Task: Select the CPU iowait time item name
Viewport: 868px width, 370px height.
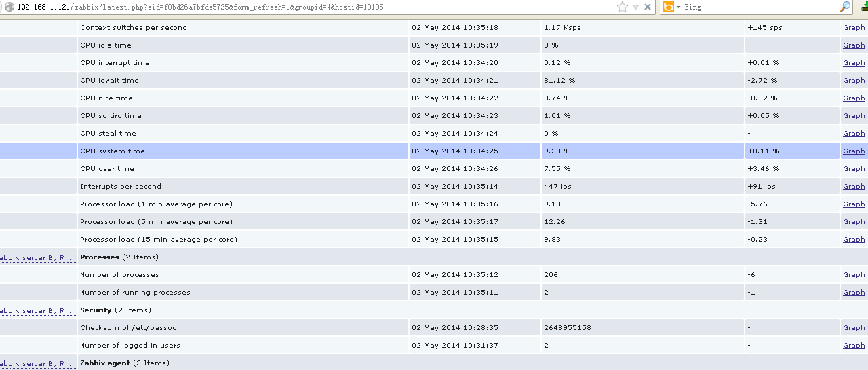Action: (109, 81)
